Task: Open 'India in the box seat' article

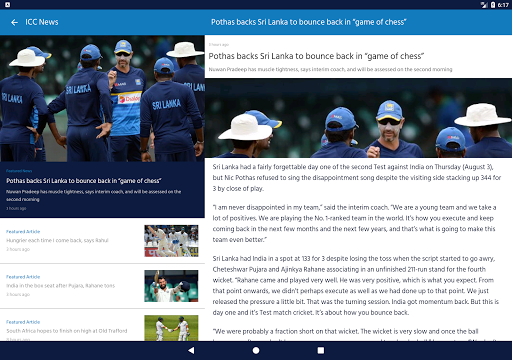Action: (61, 286)
